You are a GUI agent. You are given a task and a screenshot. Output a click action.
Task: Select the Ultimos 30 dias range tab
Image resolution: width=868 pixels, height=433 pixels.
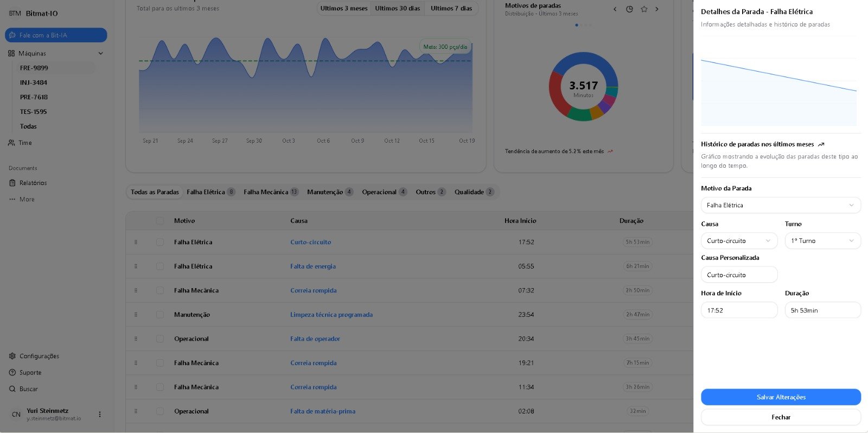coord(397,8)
